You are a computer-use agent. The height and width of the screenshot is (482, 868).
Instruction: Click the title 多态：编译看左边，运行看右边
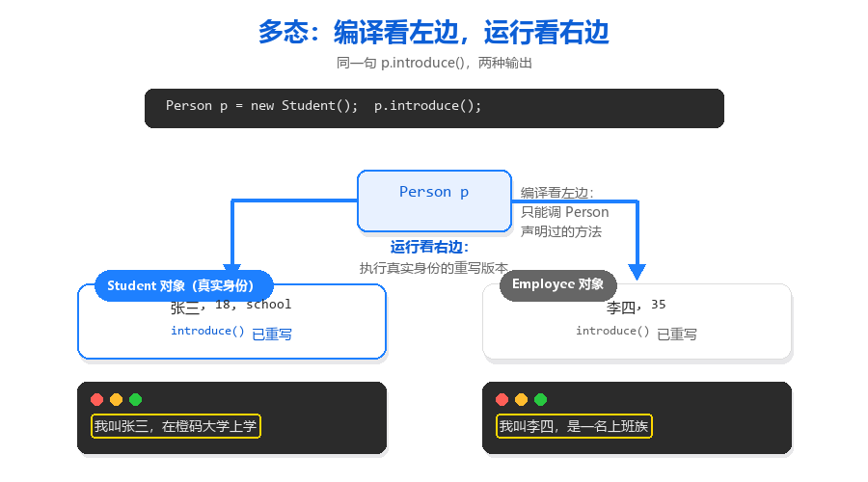pyautogui.click(x=433, y=32)
